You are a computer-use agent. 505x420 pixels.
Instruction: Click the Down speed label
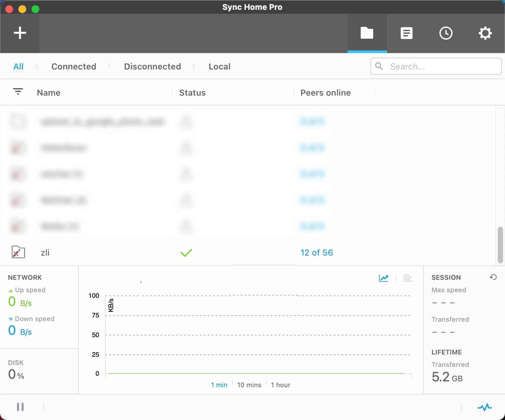click(x=35, y=319)
